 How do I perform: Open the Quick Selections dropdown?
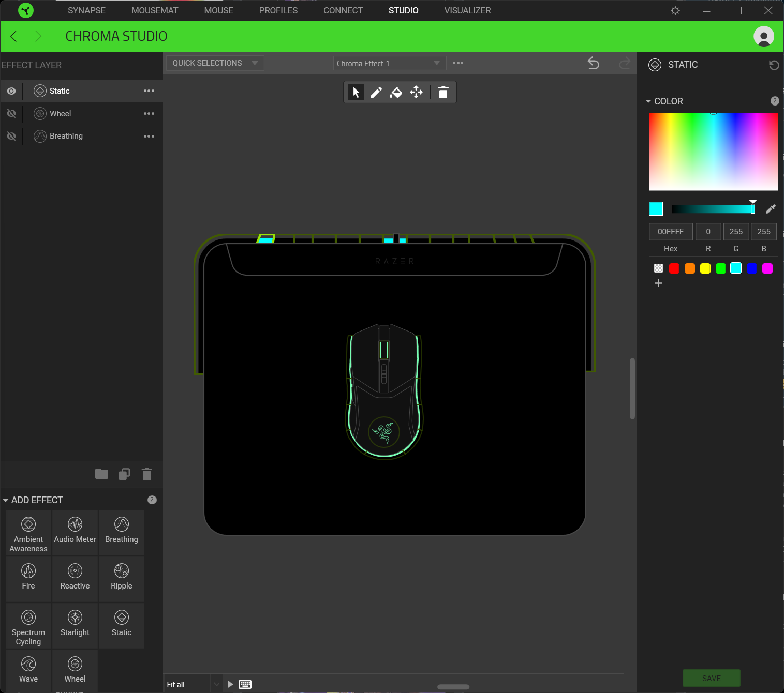click(x=214, y=63)
